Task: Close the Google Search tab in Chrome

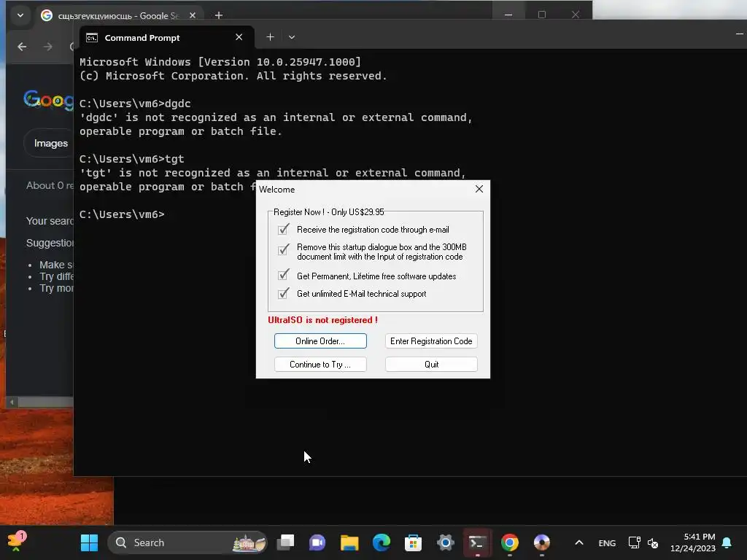Action: click(193, 15)
